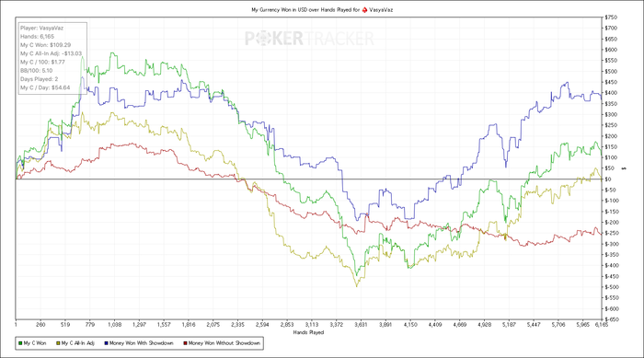Click 'BB/100: 5.10' stat line

[37, 71]
